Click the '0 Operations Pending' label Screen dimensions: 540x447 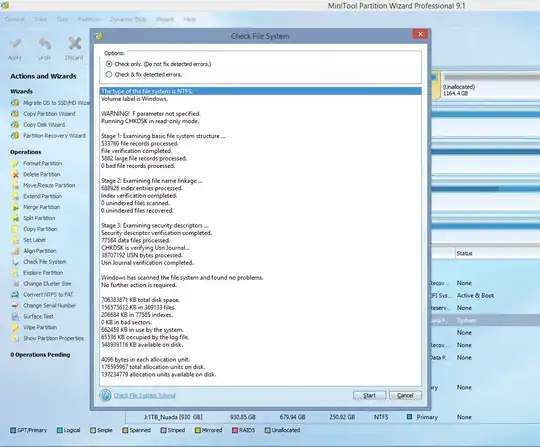[40, 355]
